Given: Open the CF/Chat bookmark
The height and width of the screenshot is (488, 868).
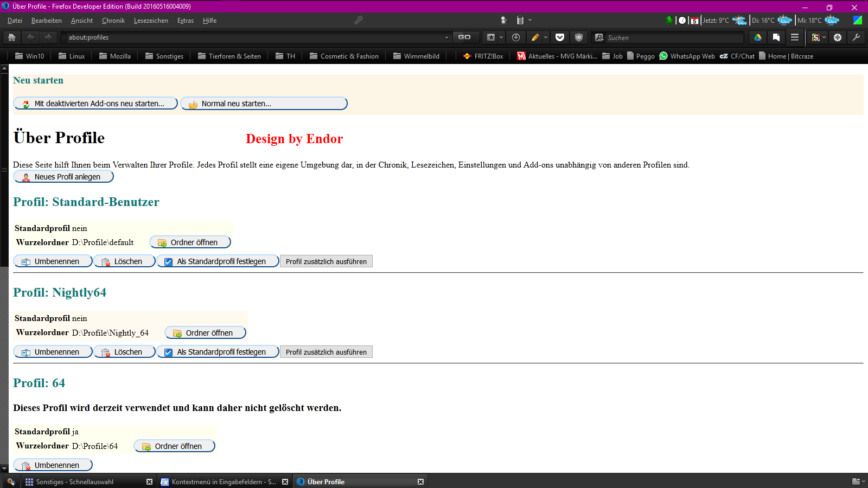Looking at the screenshot, I should click(x=737, y=56).
